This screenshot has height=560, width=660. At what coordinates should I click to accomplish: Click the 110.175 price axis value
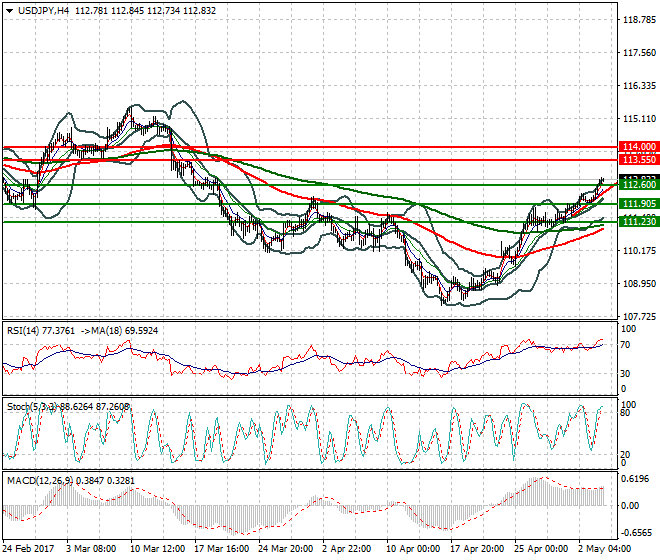click(639, 251)
